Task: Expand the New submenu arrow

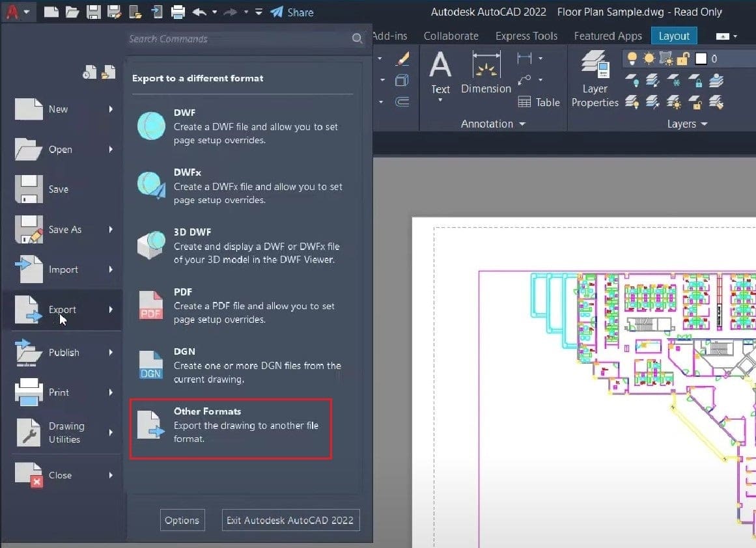Action: coord(111,109)
